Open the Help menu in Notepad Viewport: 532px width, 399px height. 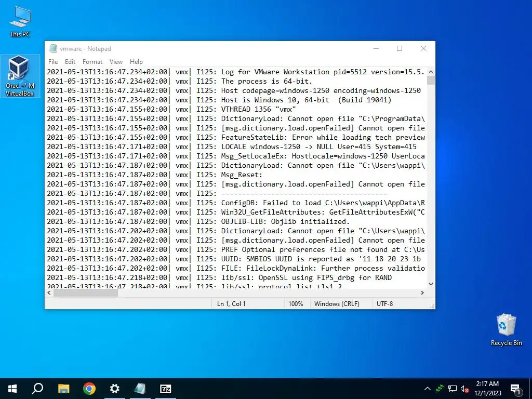coord(136,62)
